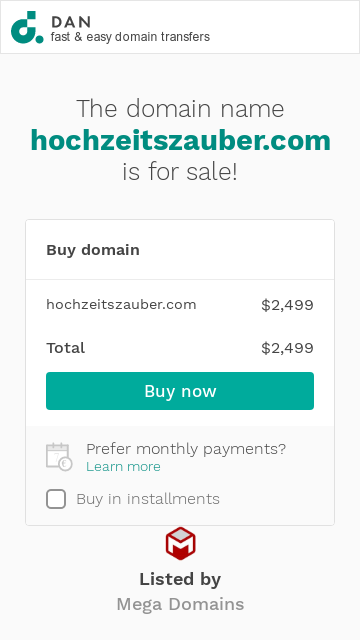Image resolution: width=360 pixels, height=640 pixels.
Task: Open the Learn more link
Action: 123,467
